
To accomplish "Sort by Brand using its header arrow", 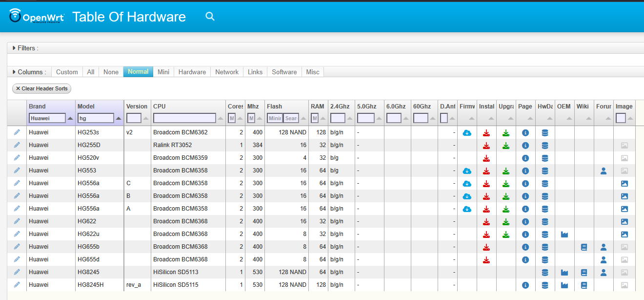I will tap(70, 118).
